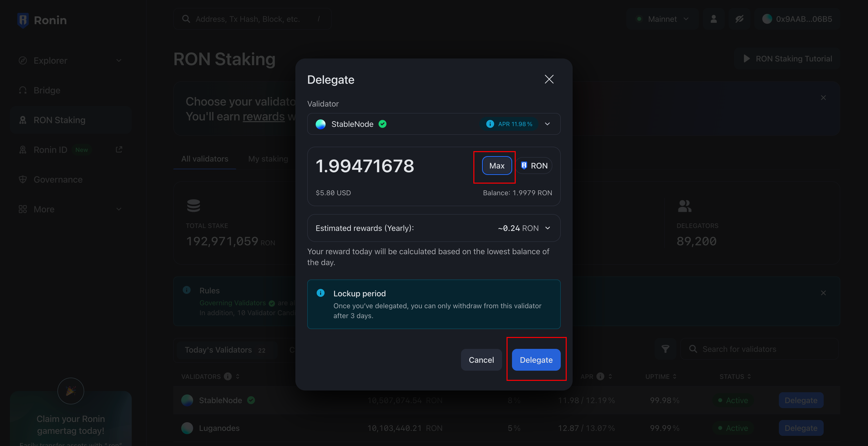
Task: Dismiss the Choose your validator banner
Action: 823,98
